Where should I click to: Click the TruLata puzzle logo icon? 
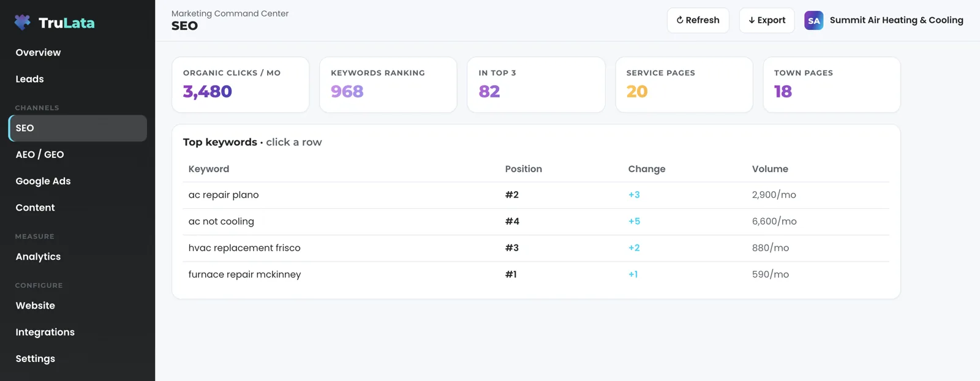[x=23, y=23]
